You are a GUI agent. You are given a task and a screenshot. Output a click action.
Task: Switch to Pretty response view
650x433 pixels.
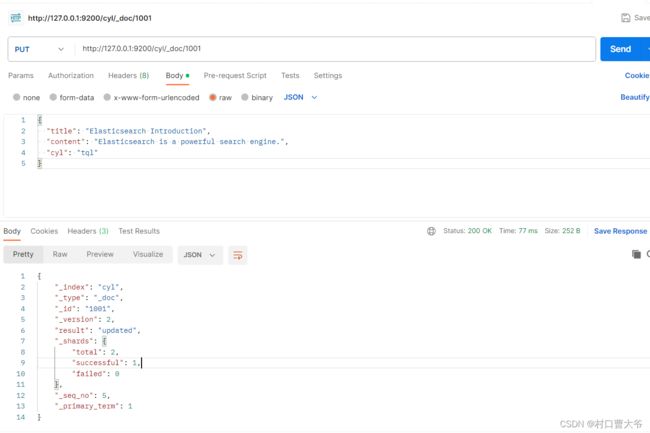23,254
